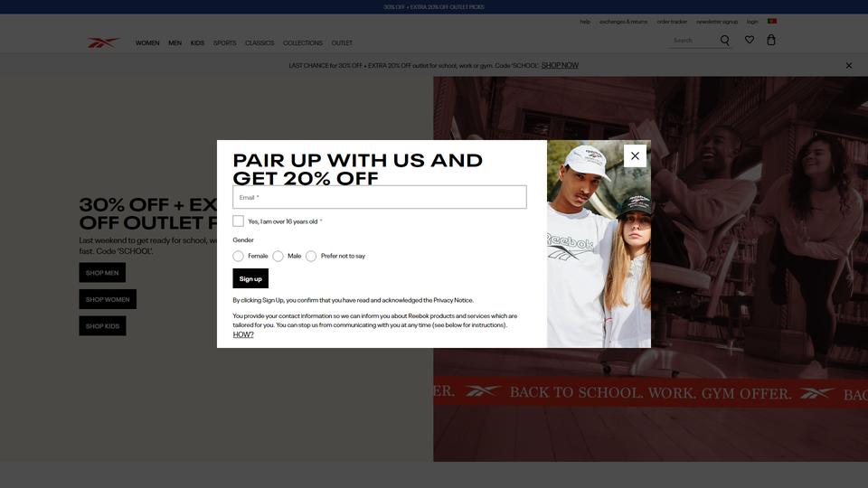Open the order tracker link

point(672,22)
